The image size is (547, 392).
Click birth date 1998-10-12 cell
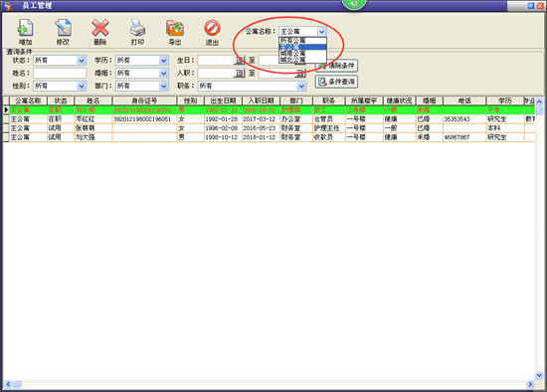223,137
